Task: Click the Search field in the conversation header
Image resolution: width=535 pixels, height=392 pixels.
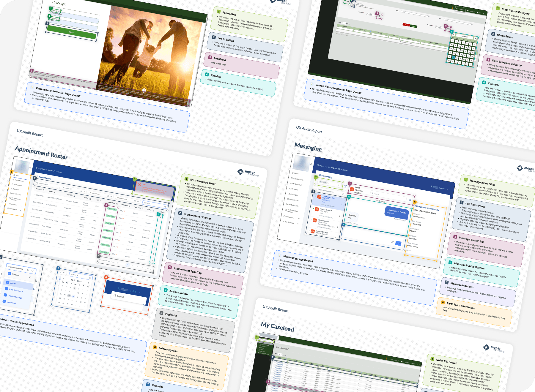Action: (388, 196)
